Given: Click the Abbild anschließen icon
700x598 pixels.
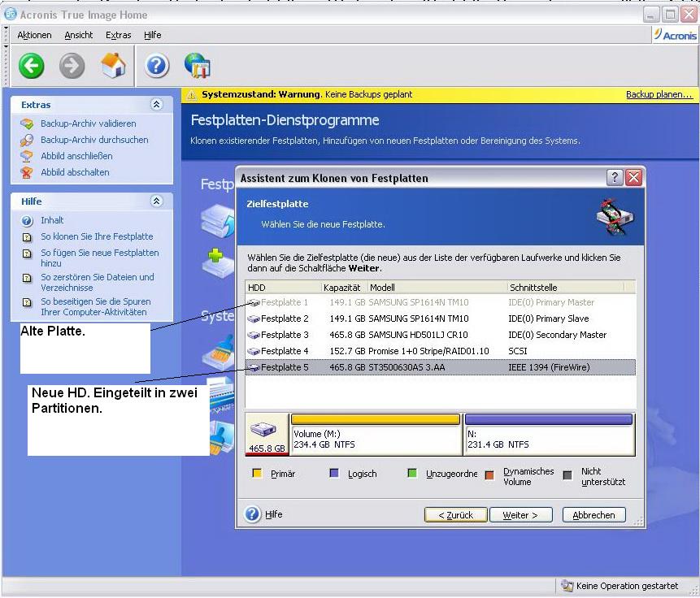Looking at the screenshot, I should 27,156.
